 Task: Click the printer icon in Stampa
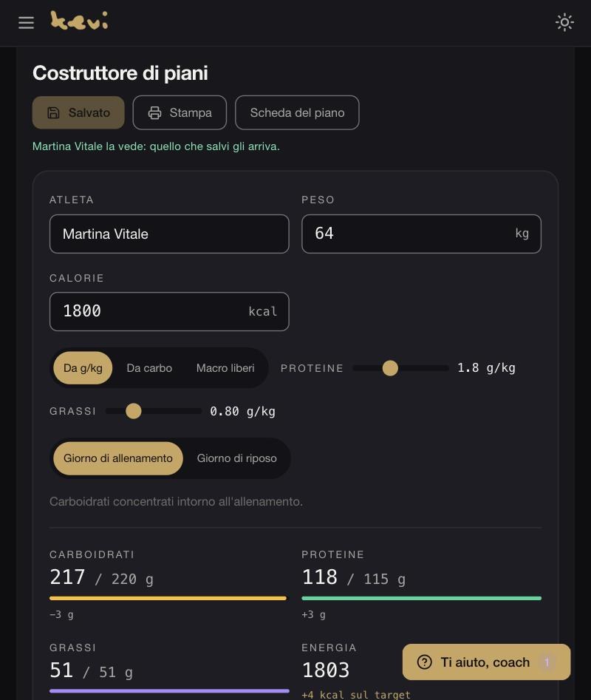coord(155,113)
